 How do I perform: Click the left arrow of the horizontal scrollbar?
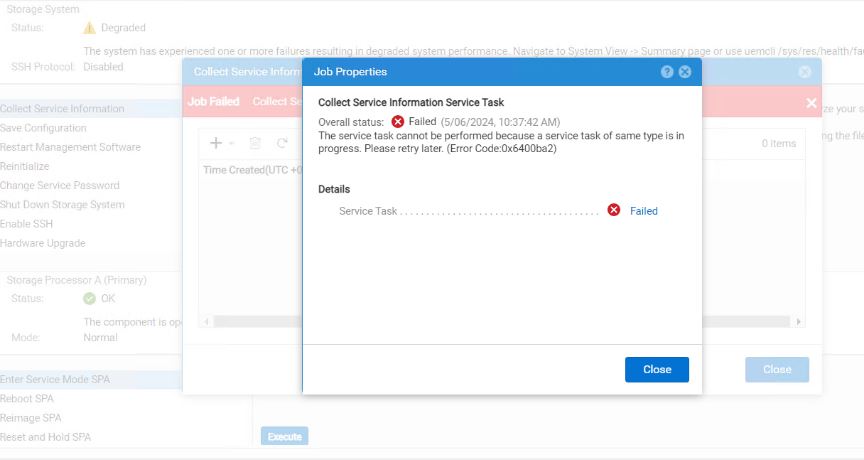(x=207, y=322)
